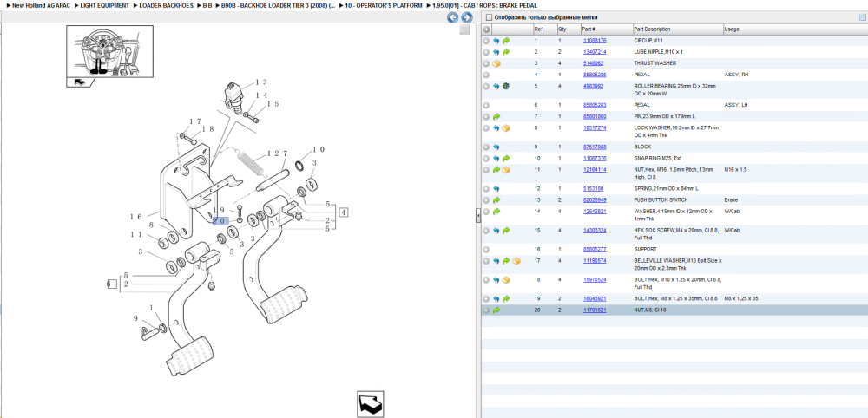Screen dimensions: 868x418
Task: Click the box icon on LOCK WASHER row
Action: click(506, 128)
